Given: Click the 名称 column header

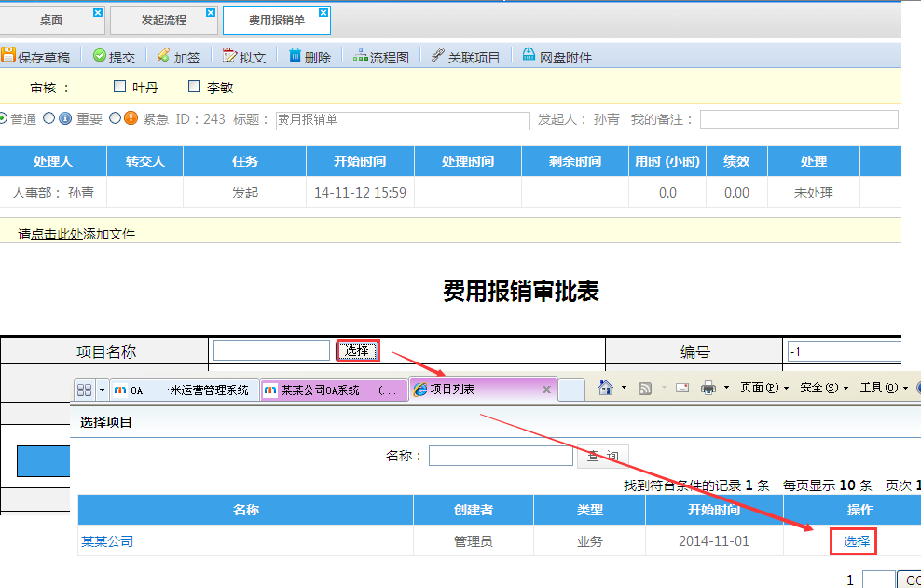Looking at the screenshot, I should (245, 510).
